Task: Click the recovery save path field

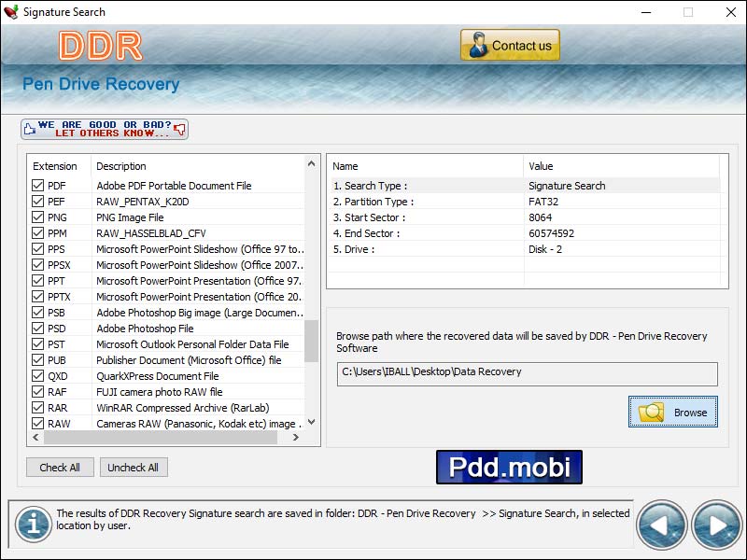Action: (x=528, y=373)
